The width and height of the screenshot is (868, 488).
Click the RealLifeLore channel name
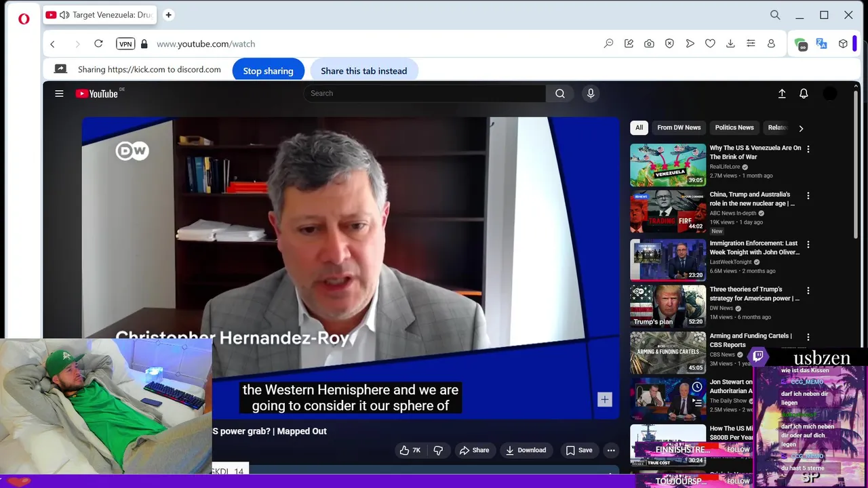tap(725, 167)
